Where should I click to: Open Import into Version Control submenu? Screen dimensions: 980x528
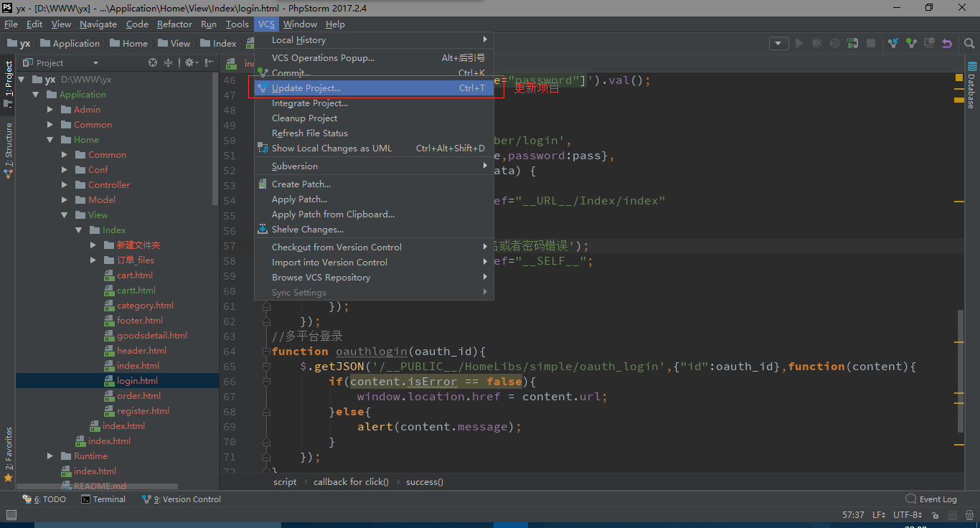372,263
